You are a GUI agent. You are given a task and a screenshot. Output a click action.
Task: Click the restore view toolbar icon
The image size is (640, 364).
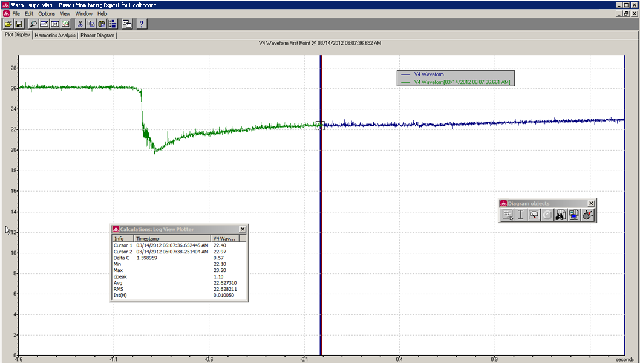click(44, 24)
